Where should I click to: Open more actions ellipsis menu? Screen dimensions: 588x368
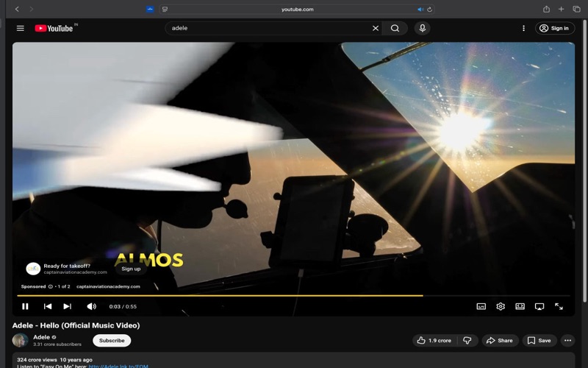[x=567, y=341]
